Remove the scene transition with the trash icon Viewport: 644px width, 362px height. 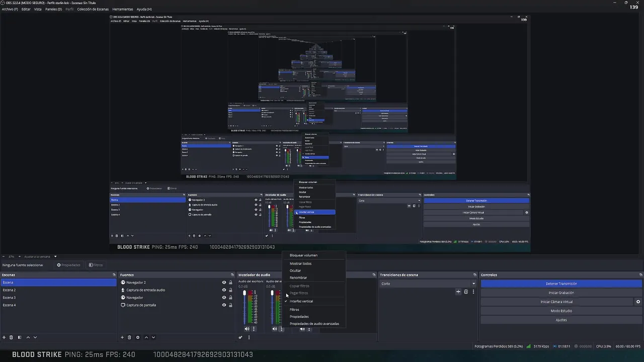pyautogui.click(x=466, y=292)
